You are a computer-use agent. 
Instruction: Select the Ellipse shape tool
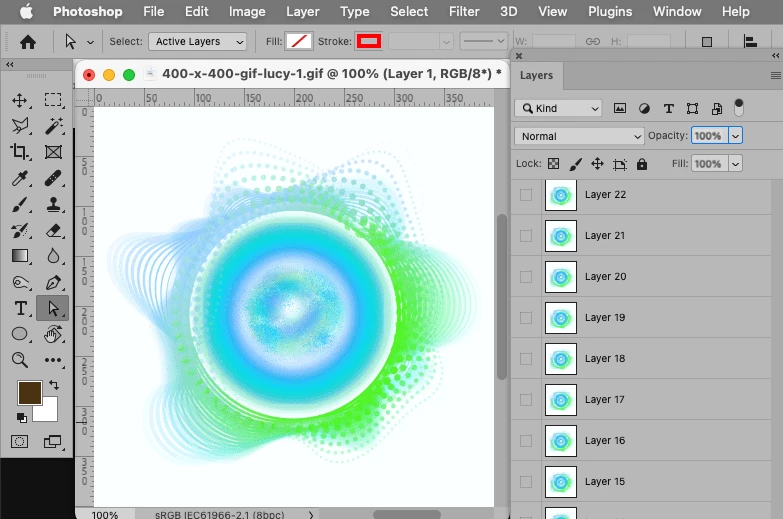(19, 334)
